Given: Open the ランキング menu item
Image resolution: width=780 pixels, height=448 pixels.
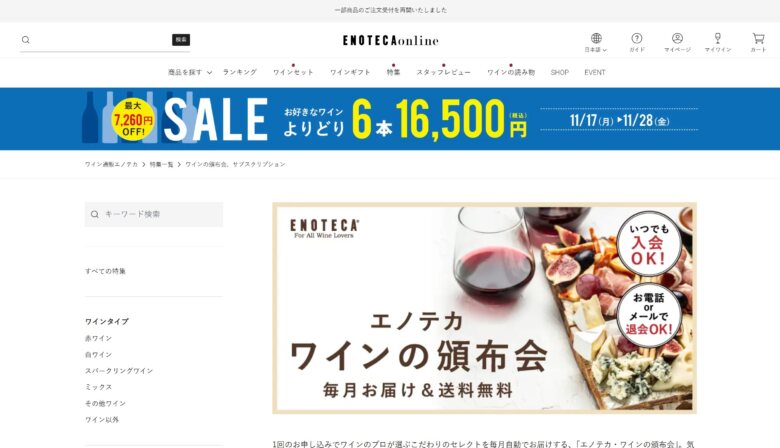Looking at the screenshot, I should coord(240,72).
